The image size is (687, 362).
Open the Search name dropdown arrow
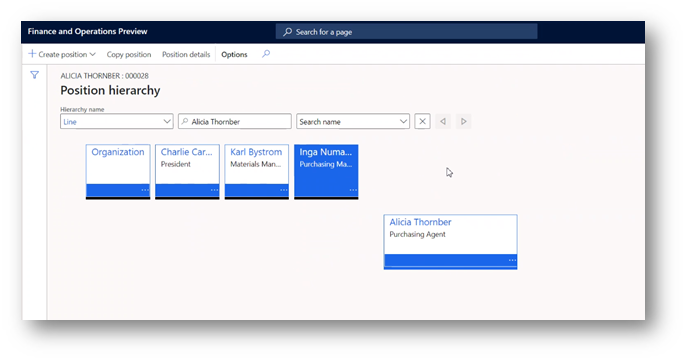[x=404, y=121]
